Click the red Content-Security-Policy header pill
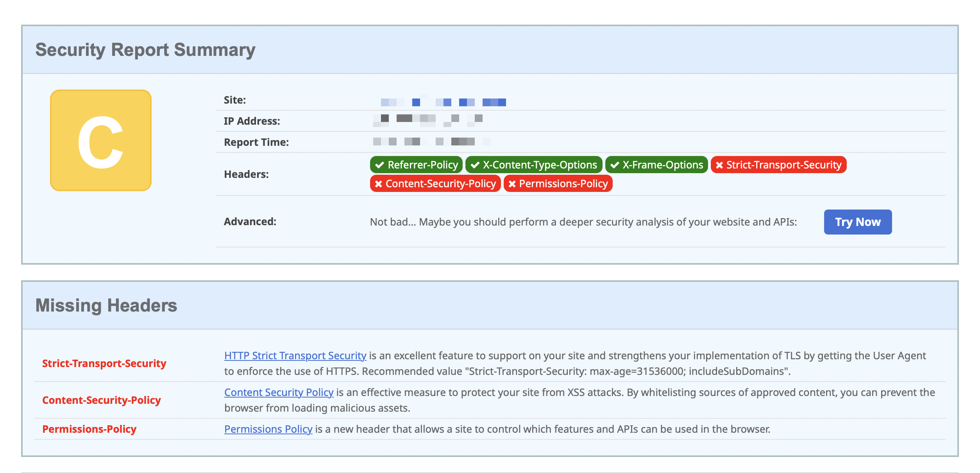 (x=435, y=184)
